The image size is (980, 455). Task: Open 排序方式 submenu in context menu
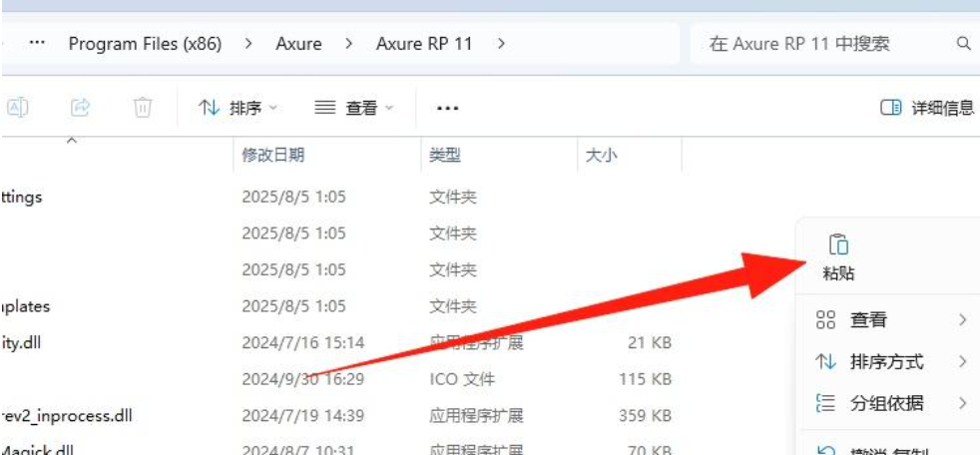pyautogui.click(x=891, y=362)
